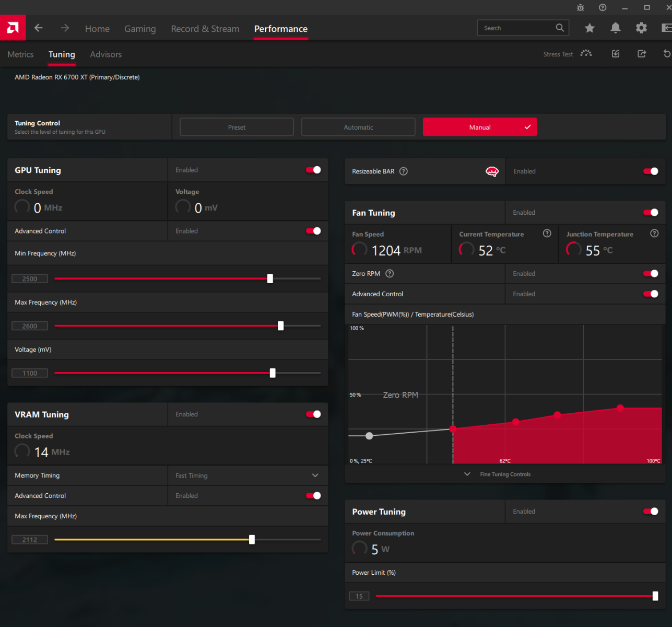The height and width of the screenshot is (627, 672).
Task: Open Memory Timing dropdown
Action: [x=247, y=475]
